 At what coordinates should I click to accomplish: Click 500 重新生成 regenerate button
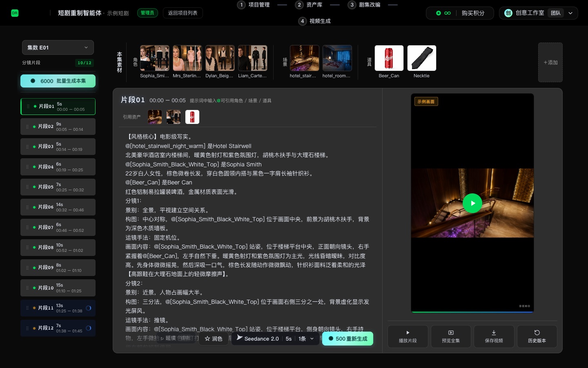(348, 339)
